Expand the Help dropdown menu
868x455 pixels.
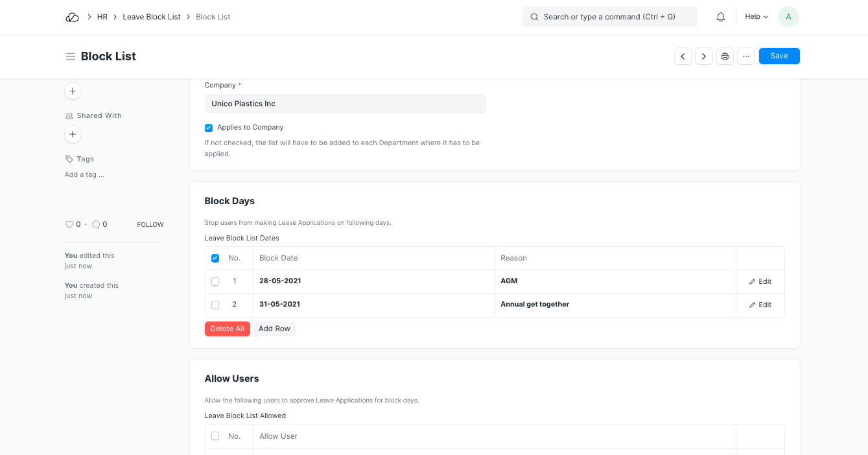coord(756,17)
